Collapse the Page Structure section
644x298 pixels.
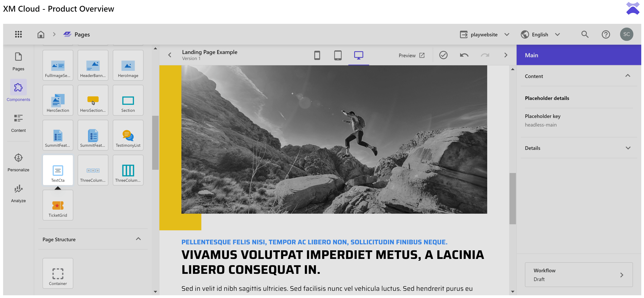click(138, 239)
